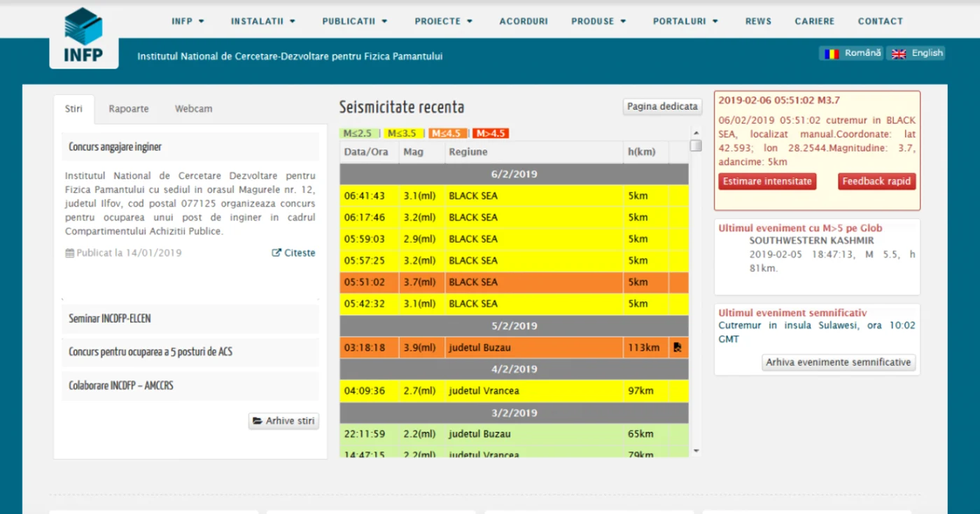This screenshot has width=980, height=514.
Task: Click the M≤2.5 green legend swatch
Action: coord(360,133)
